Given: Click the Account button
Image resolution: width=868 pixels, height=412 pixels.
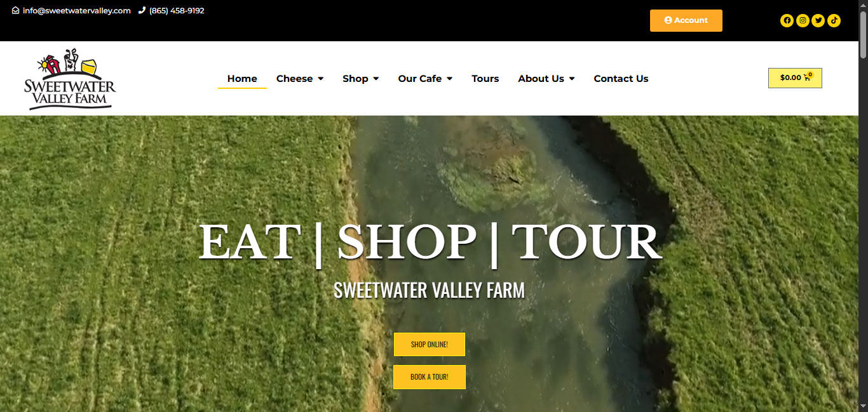Looking at the screenshot, I should click(x=686, y=20).
